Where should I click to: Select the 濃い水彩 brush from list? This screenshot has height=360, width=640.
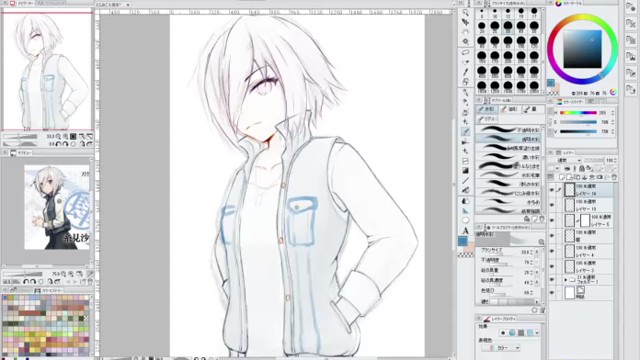509,157
